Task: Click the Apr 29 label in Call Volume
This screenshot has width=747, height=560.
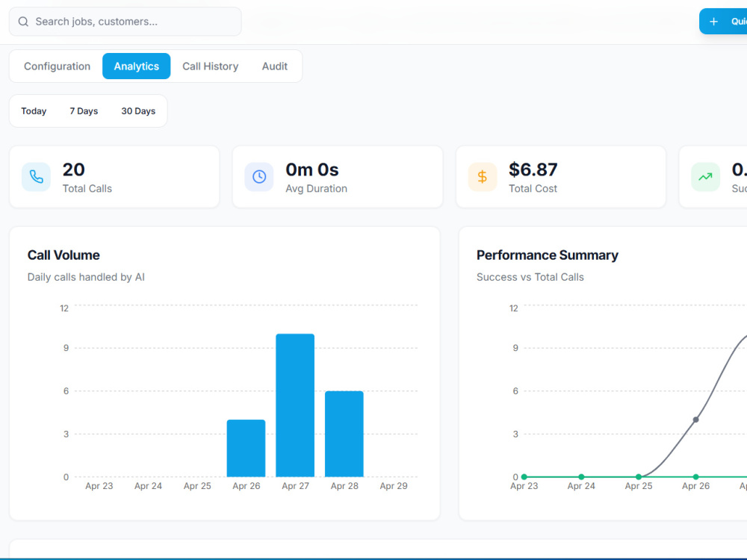Action: tap(394, 486)
